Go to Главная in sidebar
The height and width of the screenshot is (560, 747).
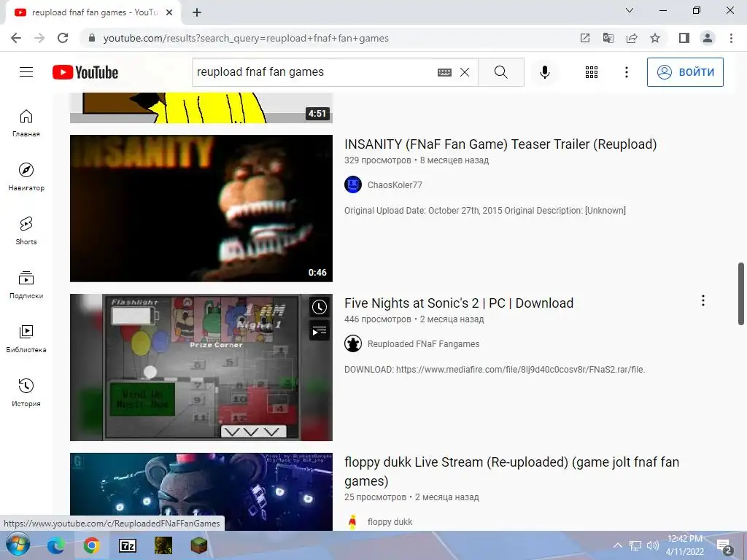click(26, 123)
